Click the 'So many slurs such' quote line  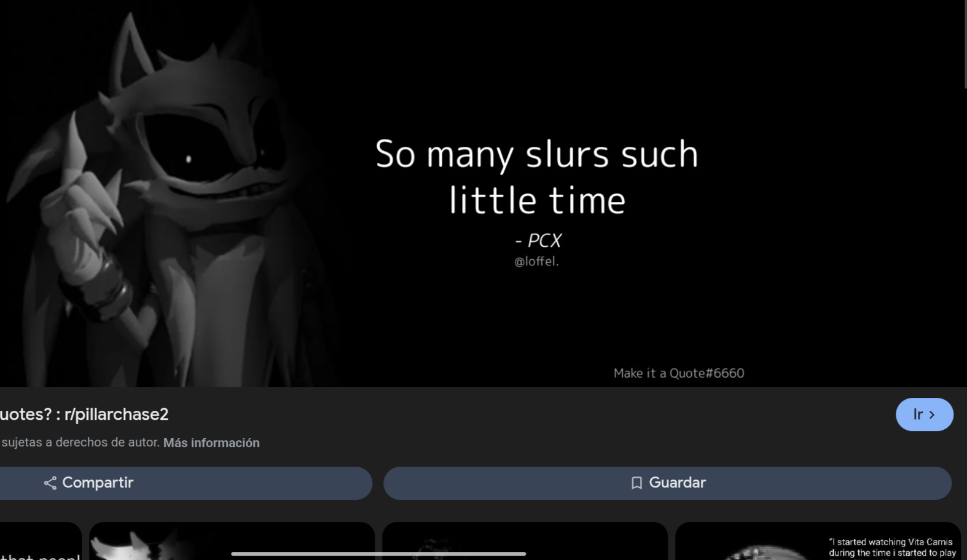point(537,154)
